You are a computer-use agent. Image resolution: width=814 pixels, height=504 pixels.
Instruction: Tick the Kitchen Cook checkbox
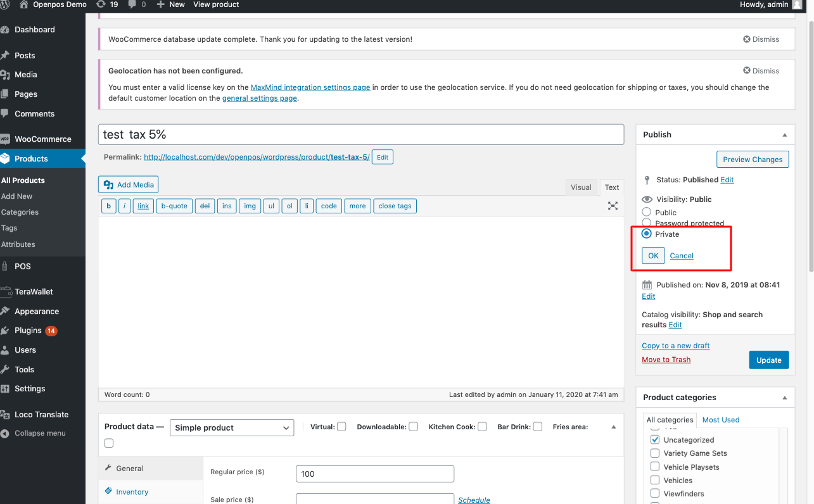point(482,427)
